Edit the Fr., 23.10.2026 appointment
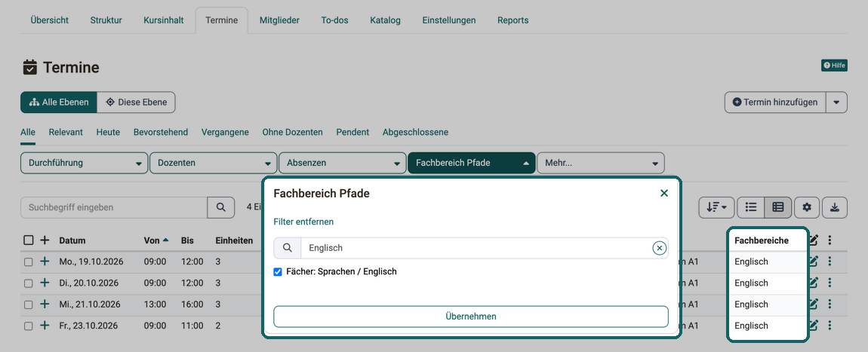The height and width of the screenshot is (352, 868). pos(813,326)
